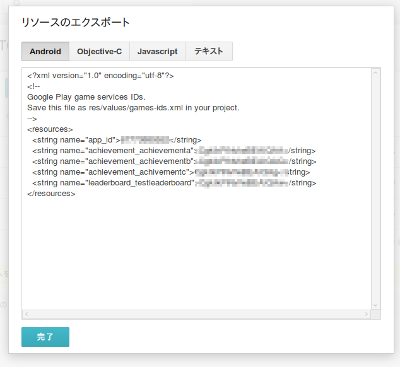Open the Javascript tab
The height and width of the screenshot is (367, 400).
click(x=157, y=51)
